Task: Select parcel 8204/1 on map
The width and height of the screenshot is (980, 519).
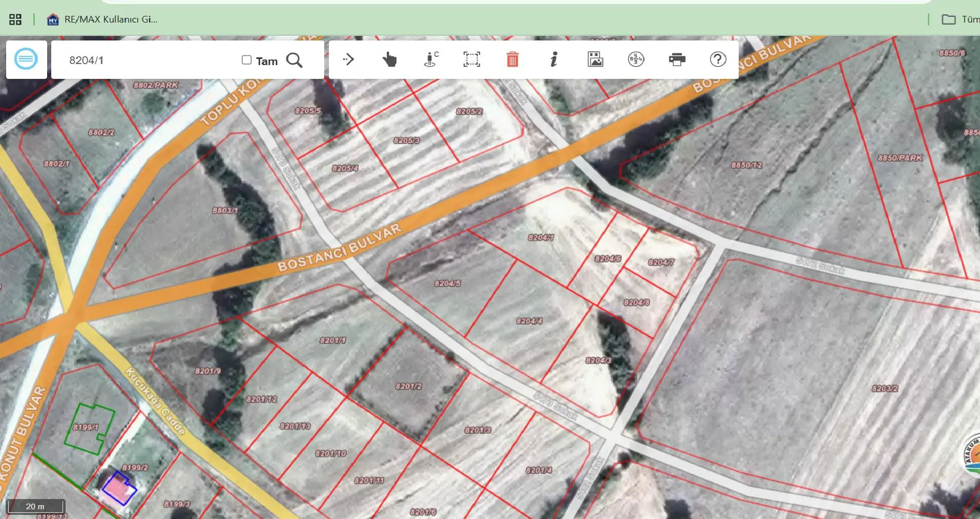Action: pos(541,237)
